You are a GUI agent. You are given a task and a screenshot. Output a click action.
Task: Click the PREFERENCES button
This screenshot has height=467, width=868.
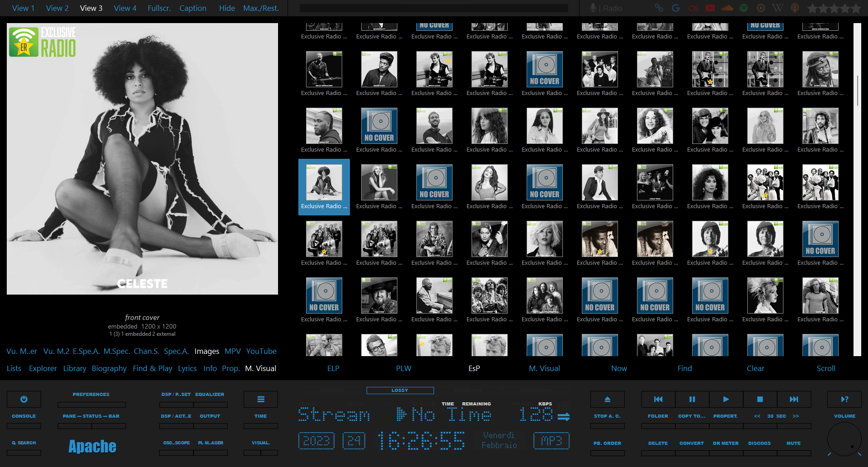pyautogui.click(x=91, y=394)
